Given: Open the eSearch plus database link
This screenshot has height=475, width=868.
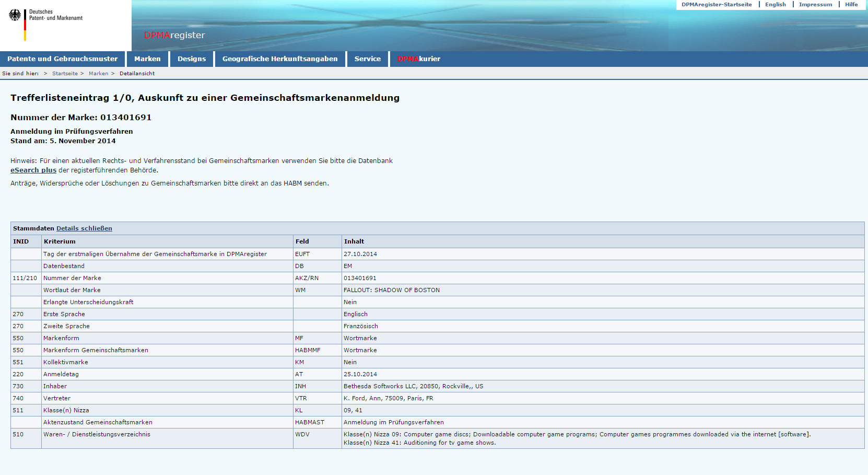Looking at the screenshot, I should click(x=33, y=170).
